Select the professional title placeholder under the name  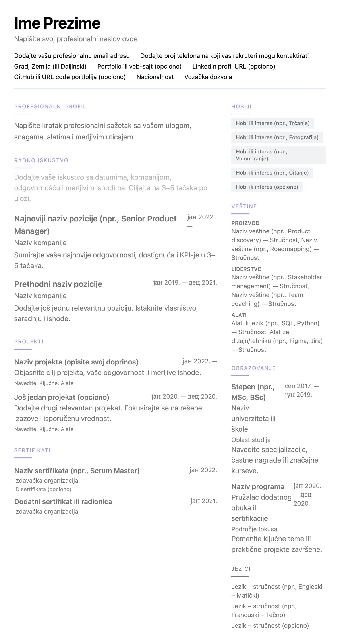pos(76,39)
